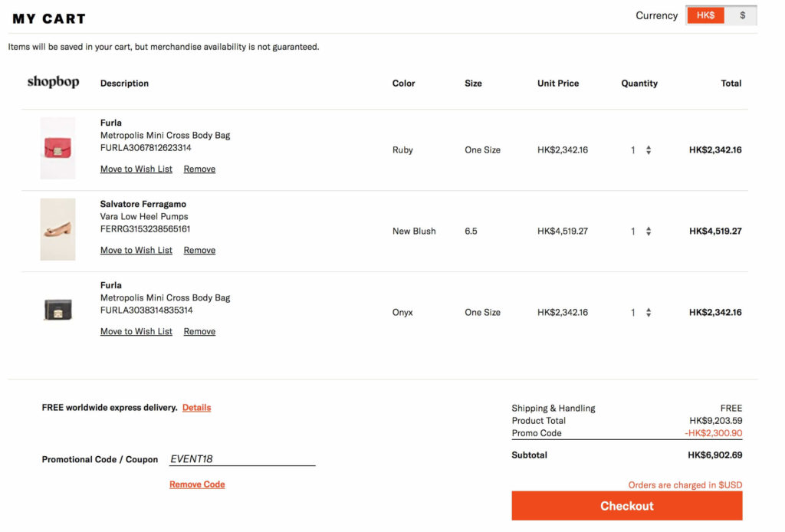Click the Vara Low Heel Pumps title
This screenshot has width=785, height=532.
click(144, 216)
